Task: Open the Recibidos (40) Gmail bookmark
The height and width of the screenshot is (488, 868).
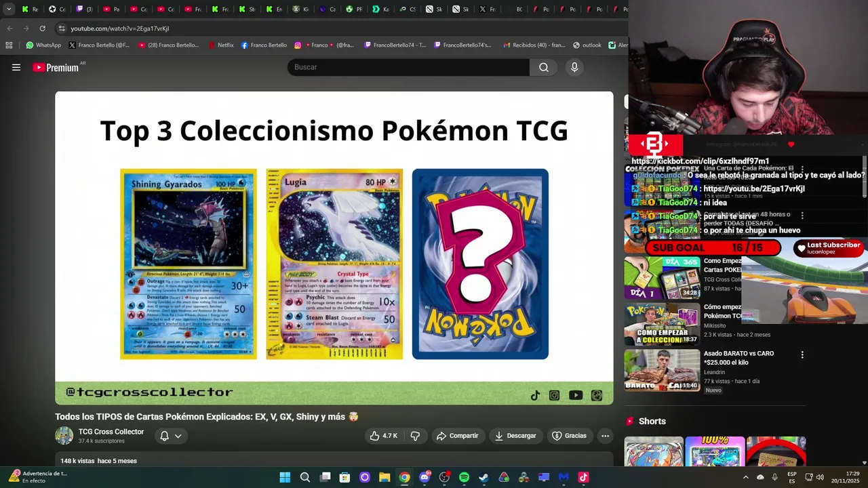Action: coord(534,45)
